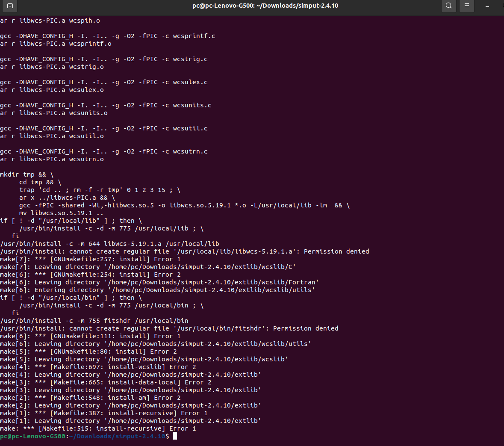
Task: Click the 'cd tmp && \' line
Action: coord(40,182)
